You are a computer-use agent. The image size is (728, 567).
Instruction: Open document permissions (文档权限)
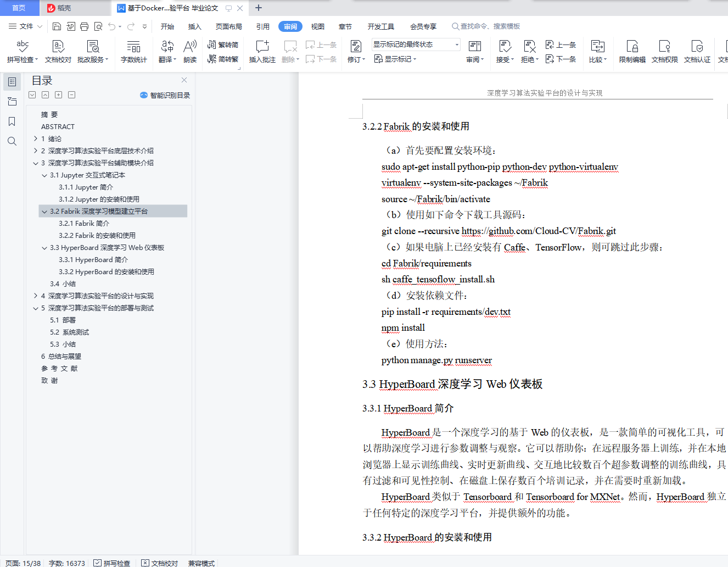click(x=665, y=52)
